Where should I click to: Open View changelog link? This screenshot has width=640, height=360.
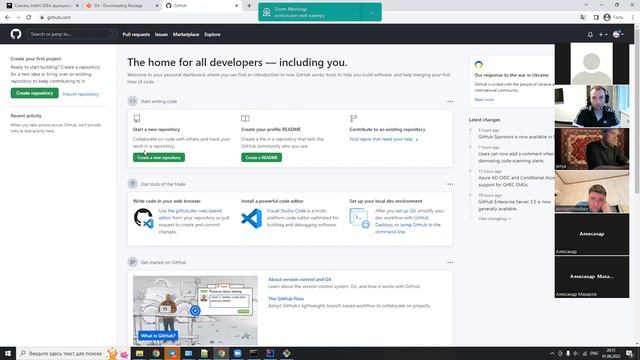pyautogui.click(x=494, y=219)
